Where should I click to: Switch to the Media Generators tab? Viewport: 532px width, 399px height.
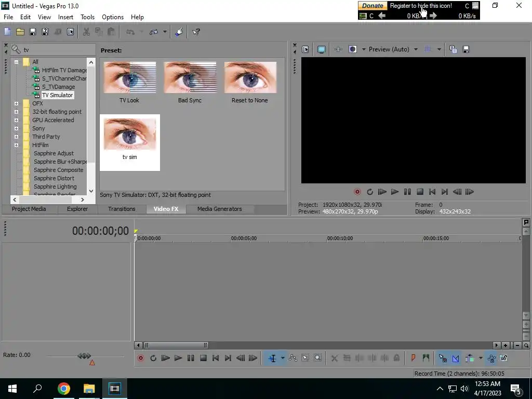click(x=220, y=209)
